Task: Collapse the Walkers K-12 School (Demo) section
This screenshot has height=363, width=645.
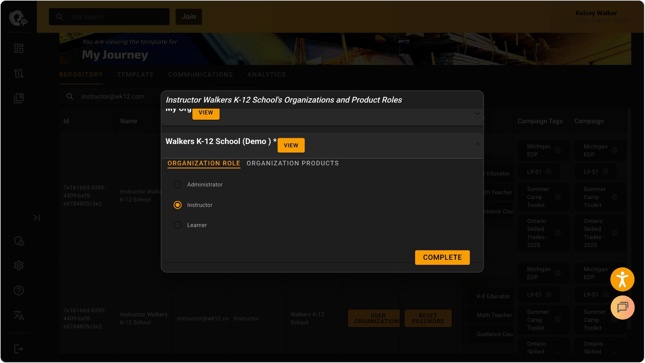Action: point(477,144)
